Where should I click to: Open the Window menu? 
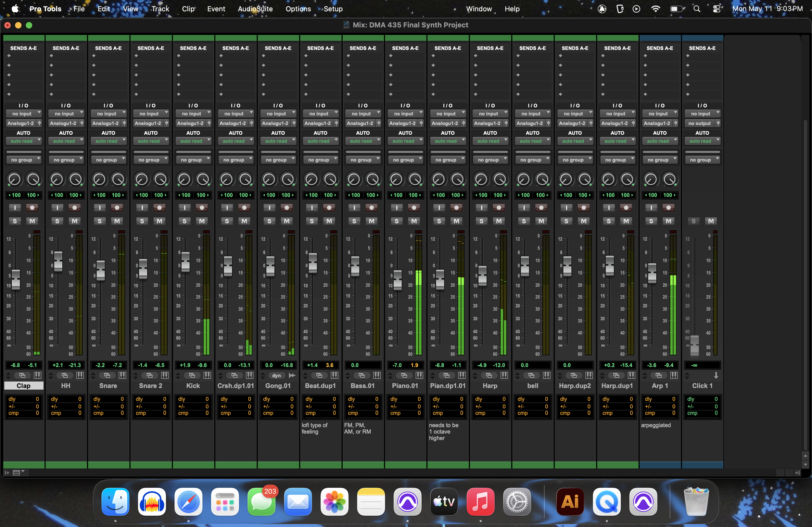pyautogui.click(x=479, y=9)
